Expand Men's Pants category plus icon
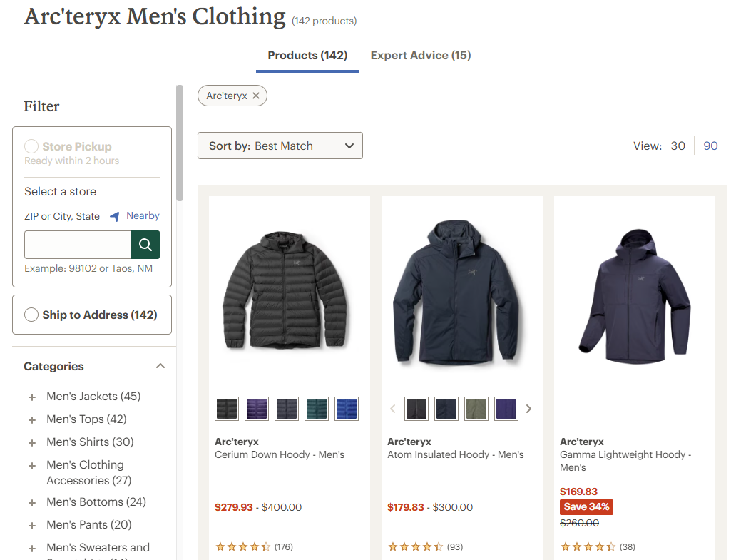731x560 pixels. [x=32, y=526]
